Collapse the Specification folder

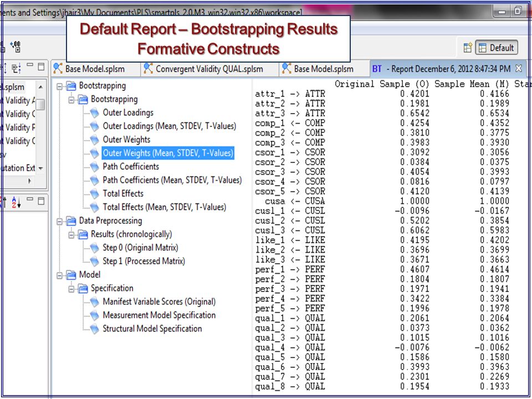pos(71,289)
